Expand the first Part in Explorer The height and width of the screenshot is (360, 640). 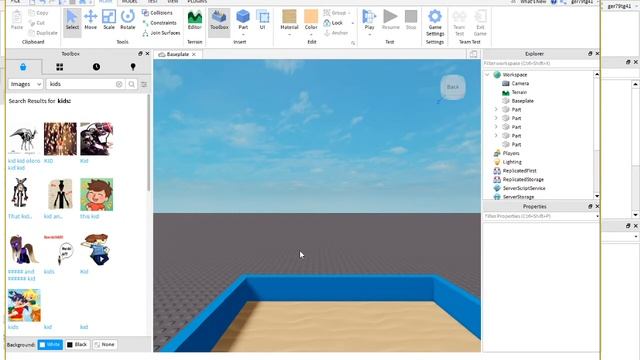496,109
